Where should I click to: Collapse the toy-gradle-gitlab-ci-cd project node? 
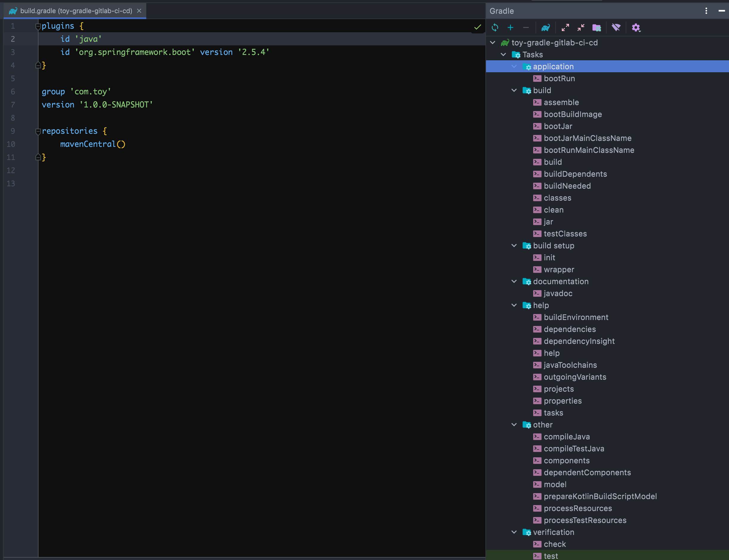pyautogui.click(x=493, y=43)
